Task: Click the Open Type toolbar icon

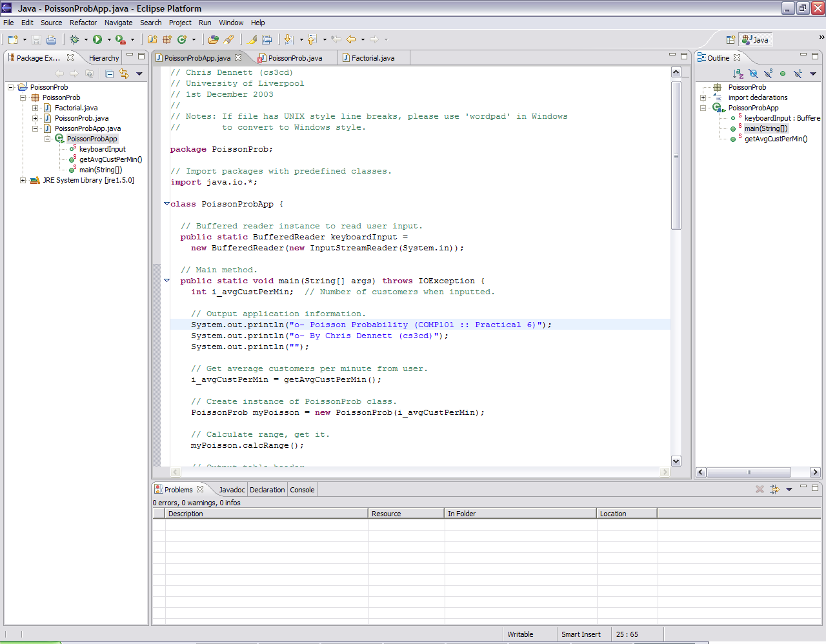Action: click(x=214, y=39)
